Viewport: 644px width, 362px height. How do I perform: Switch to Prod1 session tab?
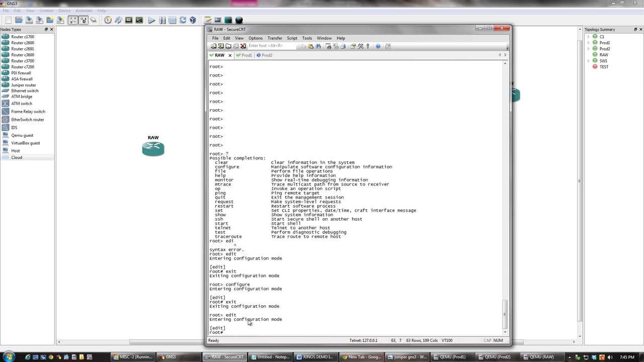coord(244,55)
